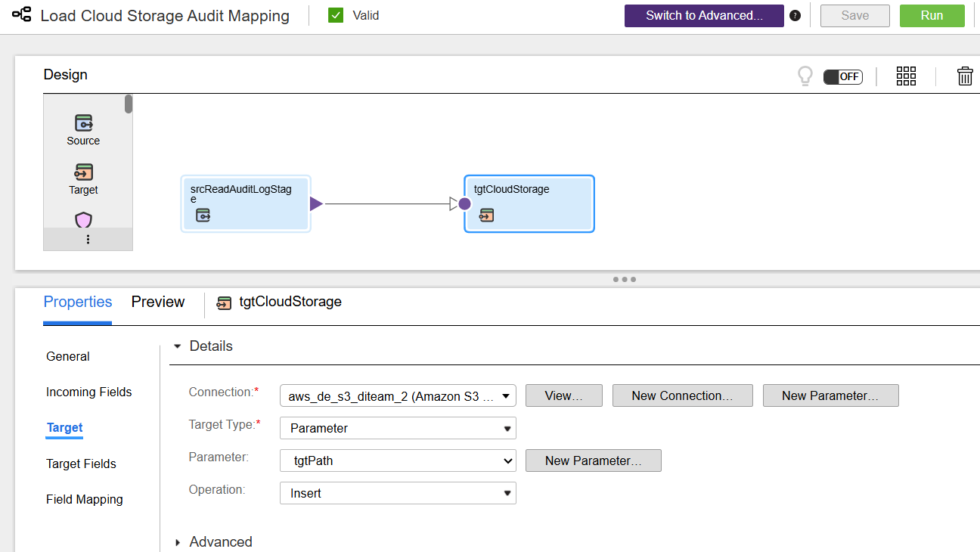
Task: Open the Connection dropdown
Action: (398, 395)
